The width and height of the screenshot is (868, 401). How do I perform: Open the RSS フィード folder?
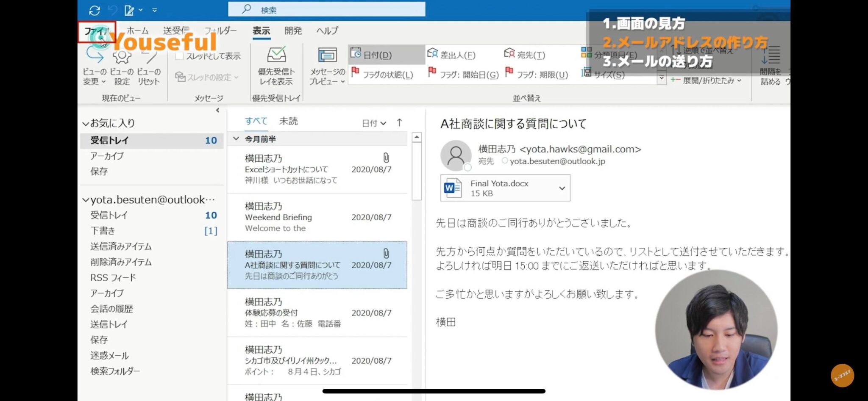pyautogui.click(x=113, y=278)
